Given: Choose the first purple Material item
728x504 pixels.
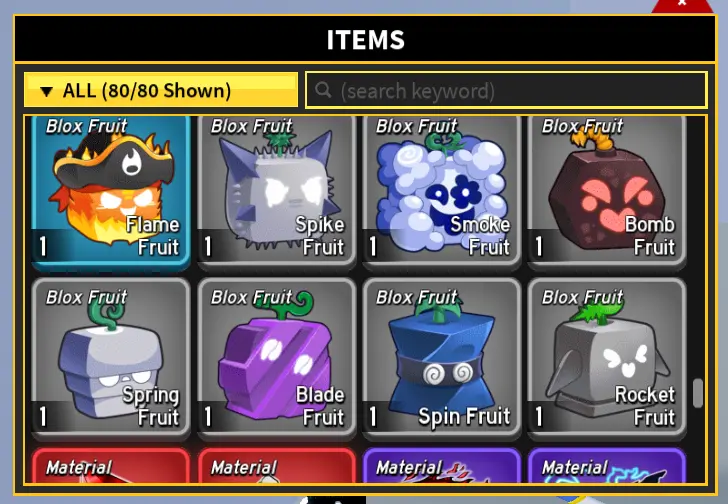Looking at the screenshot, I should click(x=442, y=465).
